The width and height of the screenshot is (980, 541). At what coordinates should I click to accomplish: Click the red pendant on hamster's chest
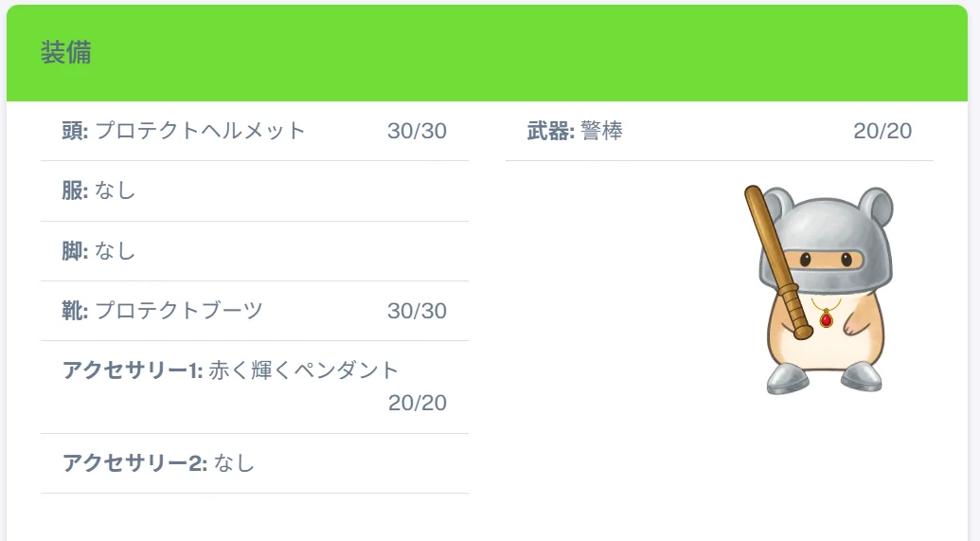[x=827, y=319]
